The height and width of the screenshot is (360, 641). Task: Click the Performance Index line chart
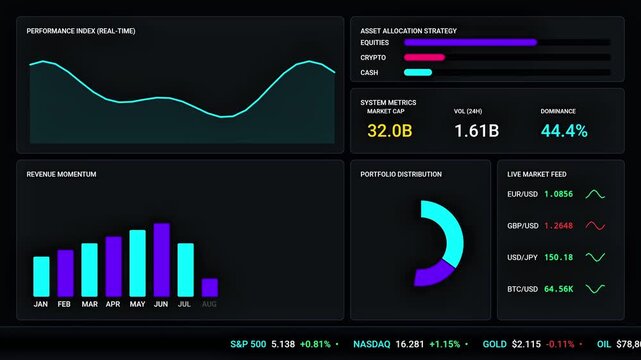(x=182, y=102)
